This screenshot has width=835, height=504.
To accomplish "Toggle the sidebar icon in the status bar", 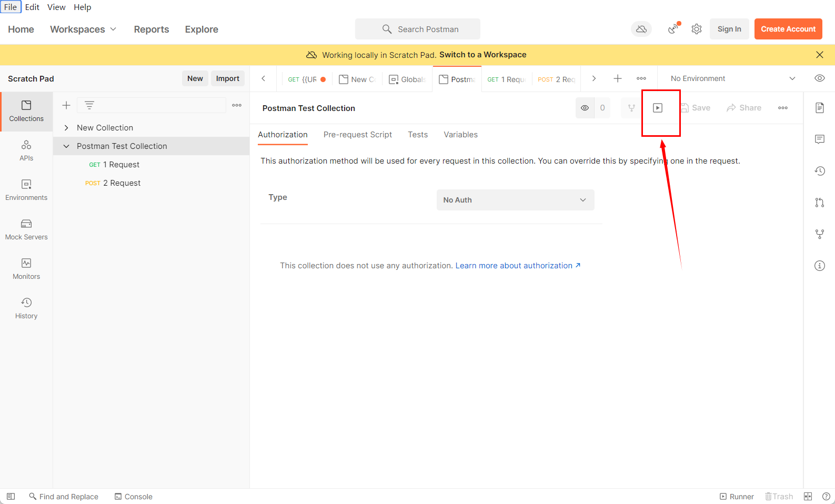I will [x=11, y=497].
